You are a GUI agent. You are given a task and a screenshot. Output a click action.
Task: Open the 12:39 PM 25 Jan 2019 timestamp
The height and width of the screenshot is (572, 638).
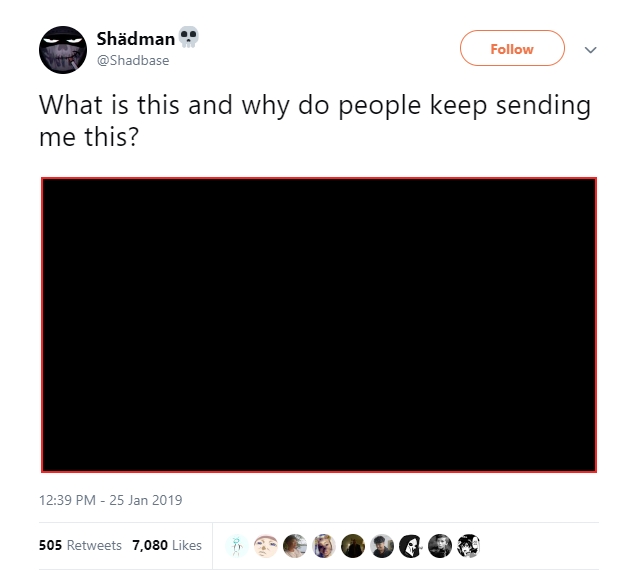point(111,500)
